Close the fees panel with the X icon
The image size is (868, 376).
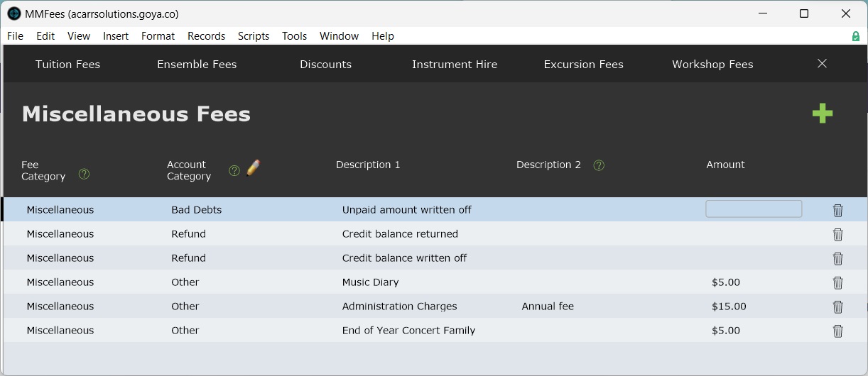point(823,64)
